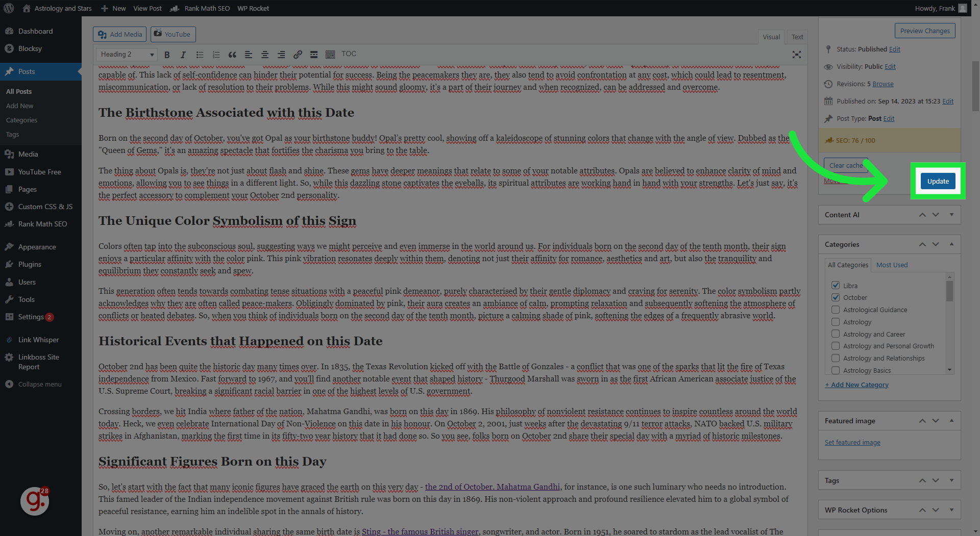Click Set featured image link
This screenshot has height=536, width=980.
(x=852, y=442)
